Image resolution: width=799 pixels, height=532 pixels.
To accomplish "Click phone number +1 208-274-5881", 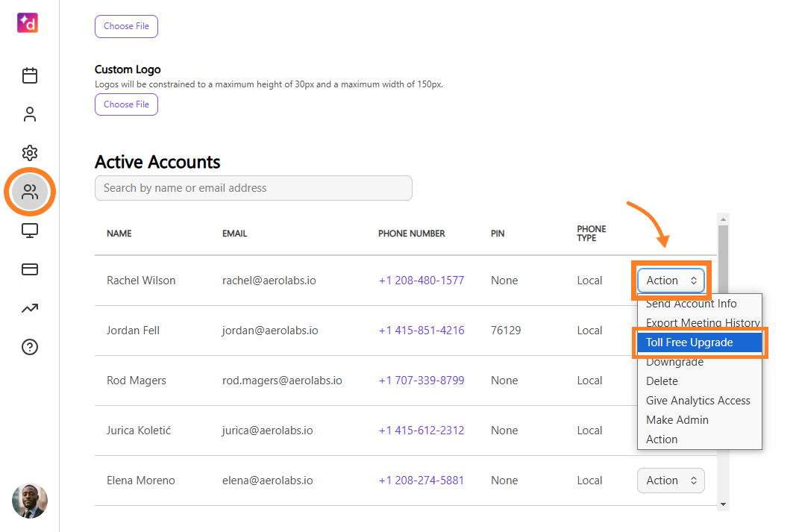I will click(x=422, y=481).
